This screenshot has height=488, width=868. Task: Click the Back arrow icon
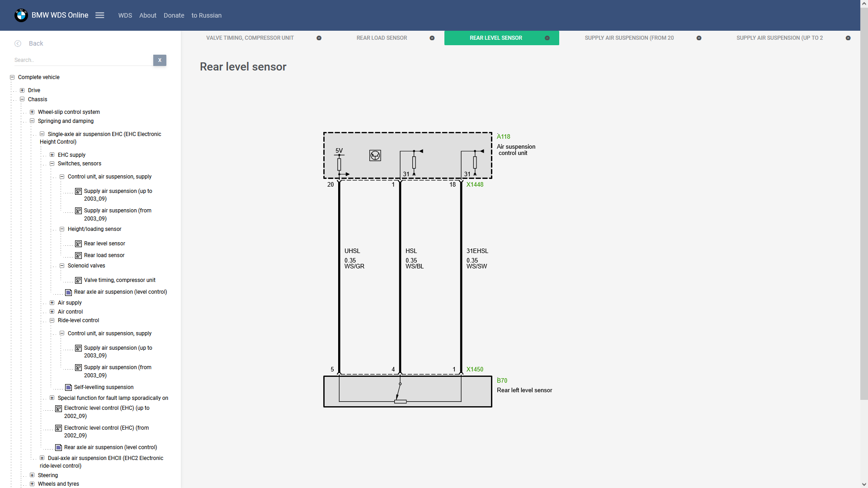click(x=18, y=43)
